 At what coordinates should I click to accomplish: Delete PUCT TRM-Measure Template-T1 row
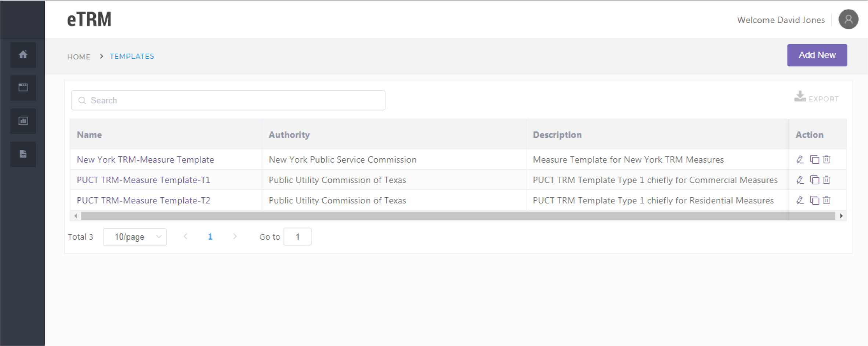[x=827, y=180]
